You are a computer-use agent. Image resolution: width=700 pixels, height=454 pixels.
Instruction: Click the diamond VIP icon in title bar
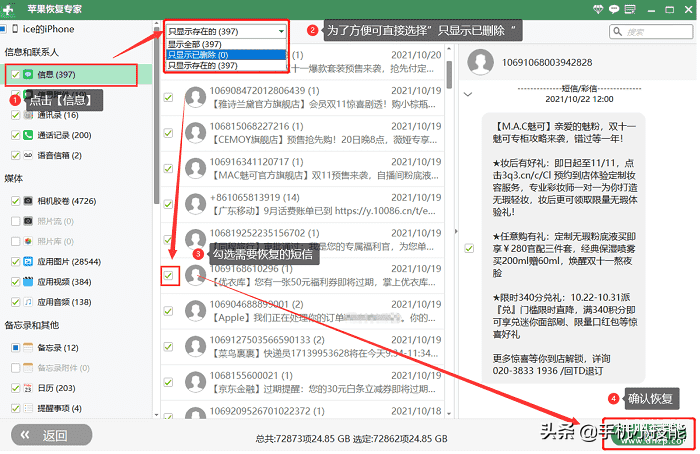pos(598,9)
